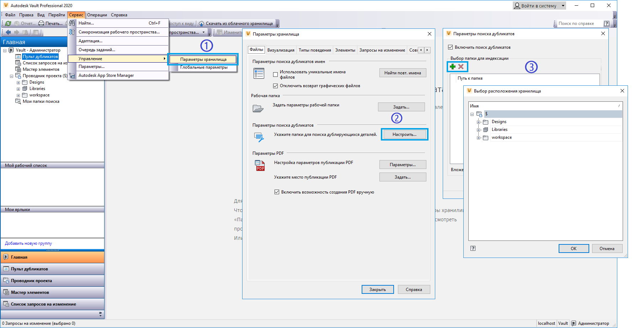Screen dimensions: 644x328
Task: Click Закрыть in vault settings dialog
Action: pyautogui.click(x=378, y=290)
